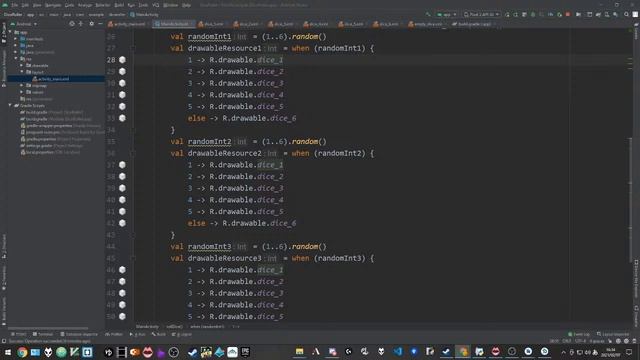Click the drawable gutter icon on line 37

[122, 165]
